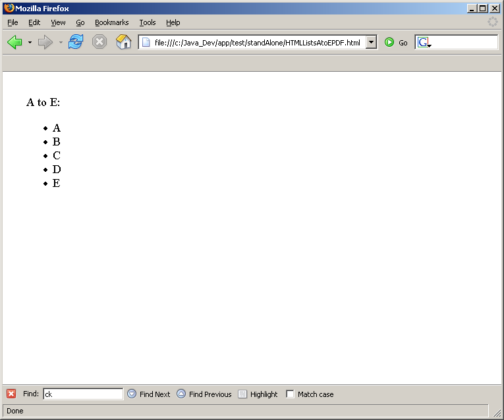Click Find Next button

148,394
